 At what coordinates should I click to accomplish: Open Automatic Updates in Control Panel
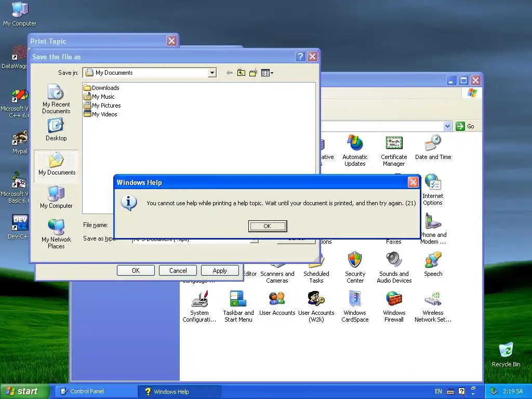pyautogui.click(x=355, y=150)
